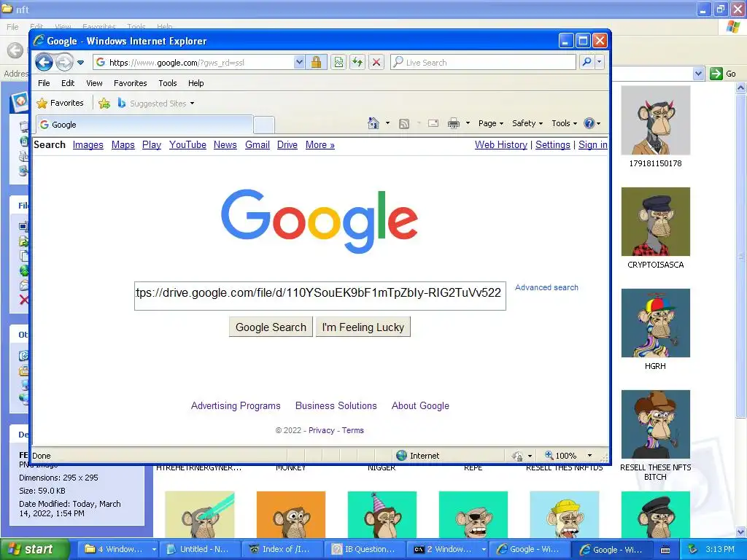The width and height of the screenshot is (747, 560).
Task: Open the Tools dropdown in command bar
Action: [x=564, y=123]
